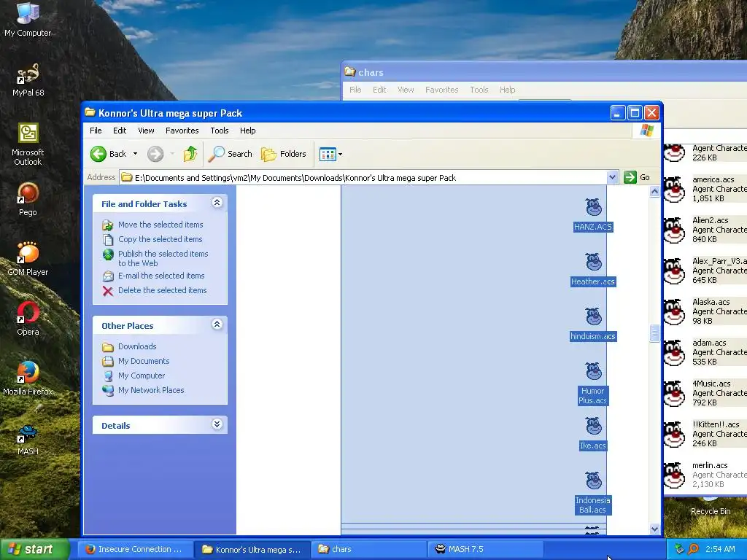Click the Go button beside address bar
The image size is (747, 560).
pyautogui.click(x=637, y=178)
